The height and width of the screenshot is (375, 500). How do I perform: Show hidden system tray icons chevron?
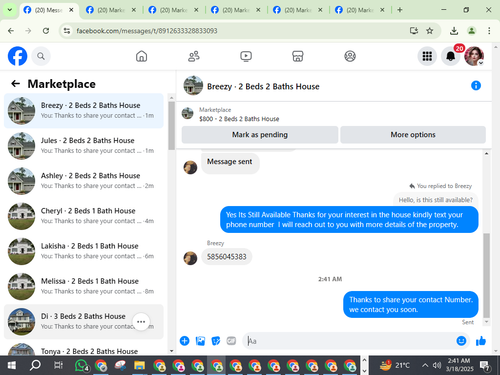(x=425, y=366)
